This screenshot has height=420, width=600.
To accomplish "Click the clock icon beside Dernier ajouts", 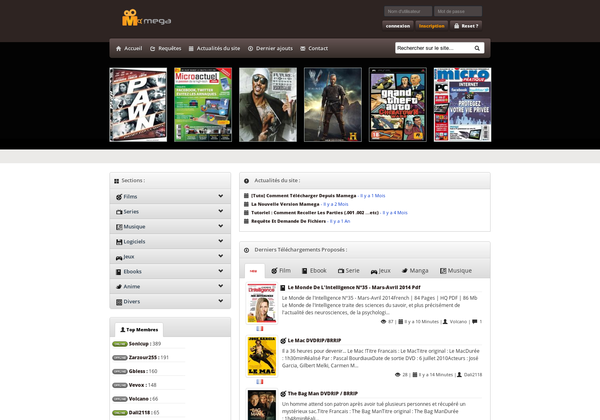I will (250, 49).
